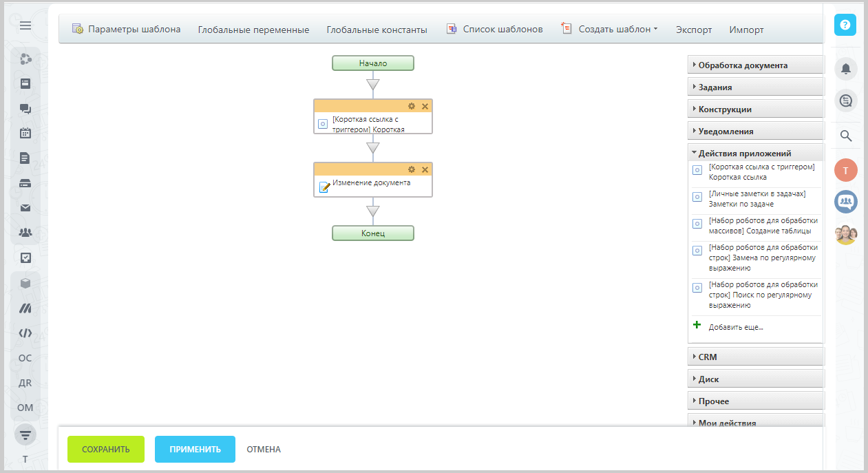868x473 pixels.
Task: Expand the Конструкции section
Action: [x=755, y=109]
